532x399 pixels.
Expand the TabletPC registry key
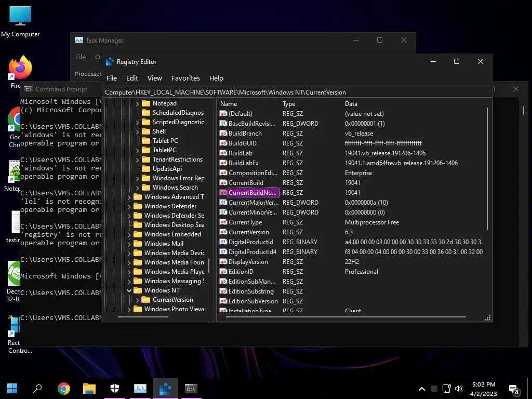pyautogui.click(x=137, y=150)
